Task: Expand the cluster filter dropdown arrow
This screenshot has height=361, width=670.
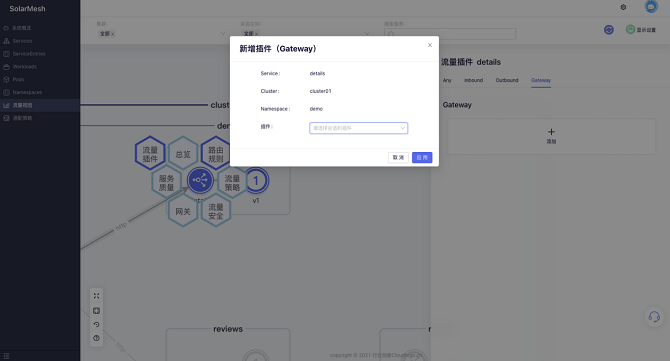Action: pos(223,34)
